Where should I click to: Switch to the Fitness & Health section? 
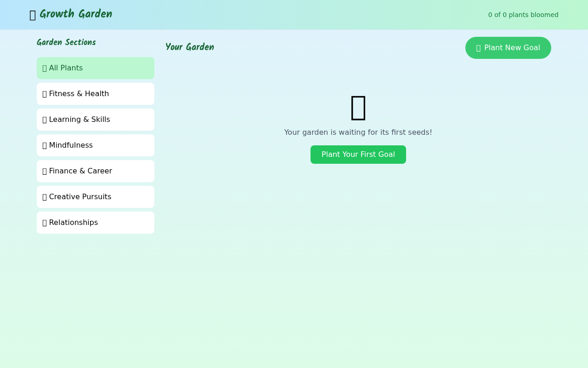click(96, 93)
